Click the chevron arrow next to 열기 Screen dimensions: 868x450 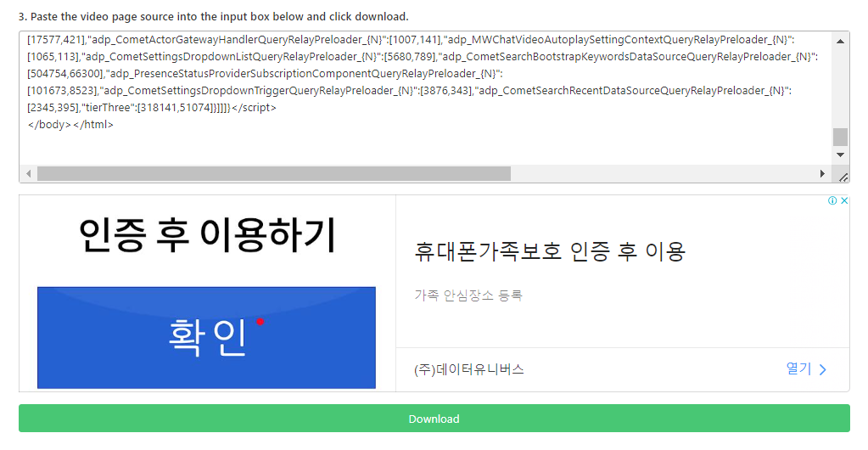[823, 369]
